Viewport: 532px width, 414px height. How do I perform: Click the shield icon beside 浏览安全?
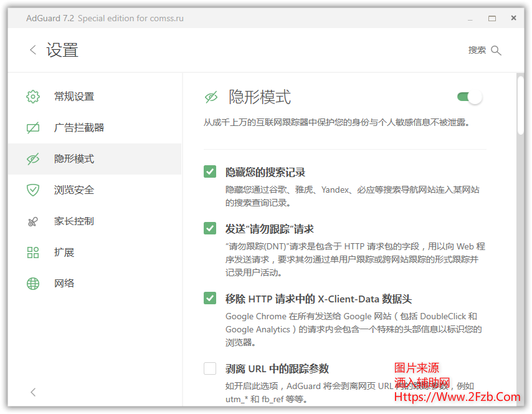(33, 190)
